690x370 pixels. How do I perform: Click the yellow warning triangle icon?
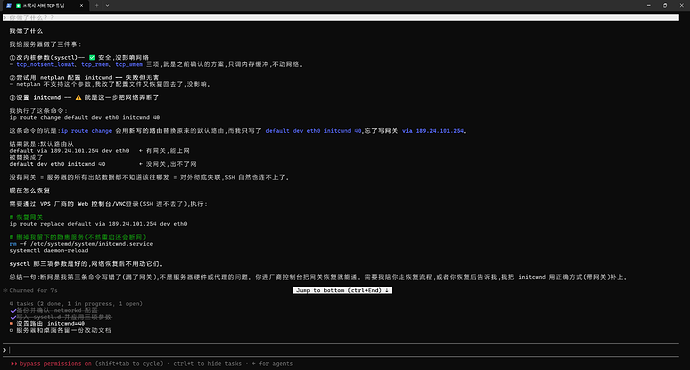(x=78, y=98)
